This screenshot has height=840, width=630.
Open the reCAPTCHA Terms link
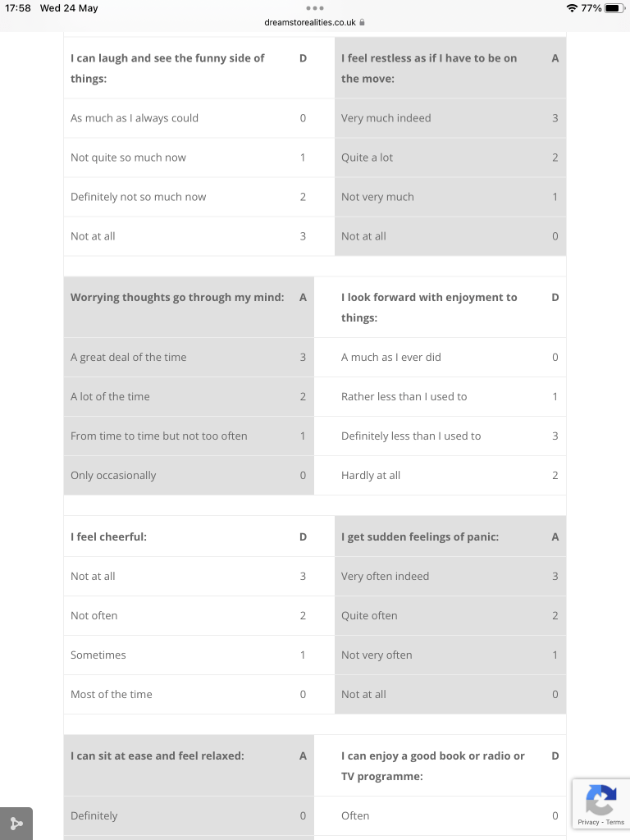pyautogui.click(x=615, y=822)
